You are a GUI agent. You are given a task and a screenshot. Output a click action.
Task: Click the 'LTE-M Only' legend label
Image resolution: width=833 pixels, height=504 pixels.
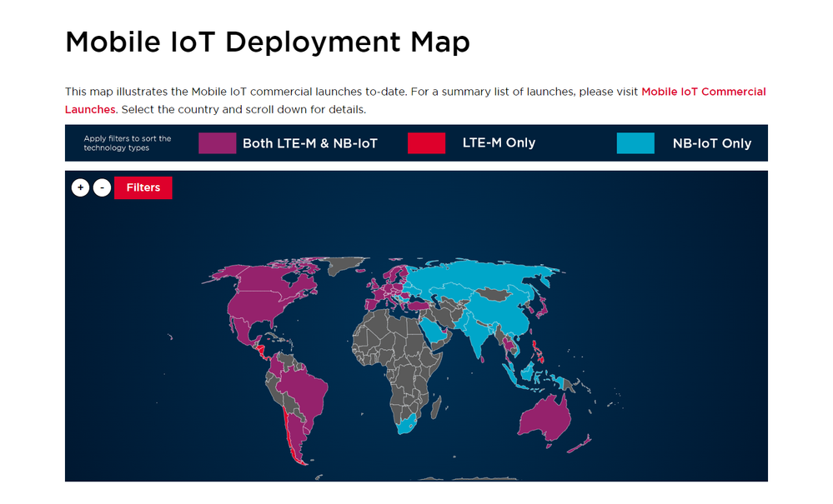click(499, 142)
